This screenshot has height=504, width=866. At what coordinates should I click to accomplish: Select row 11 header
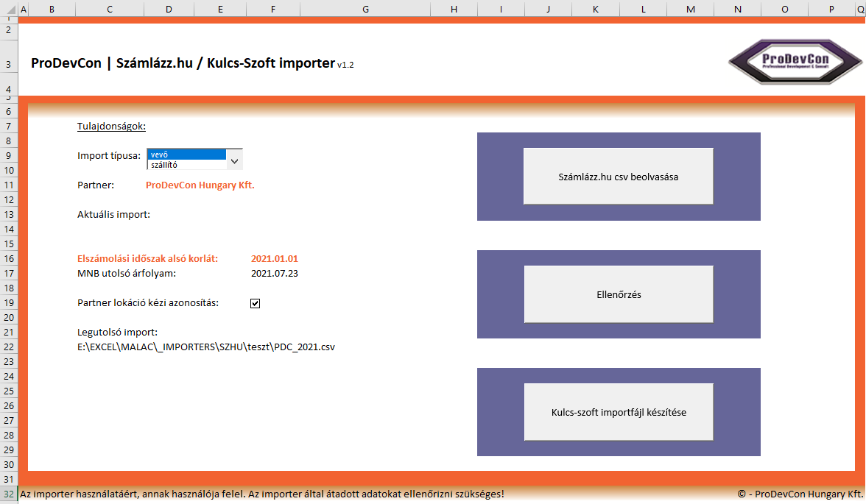[x=9, y=185]
